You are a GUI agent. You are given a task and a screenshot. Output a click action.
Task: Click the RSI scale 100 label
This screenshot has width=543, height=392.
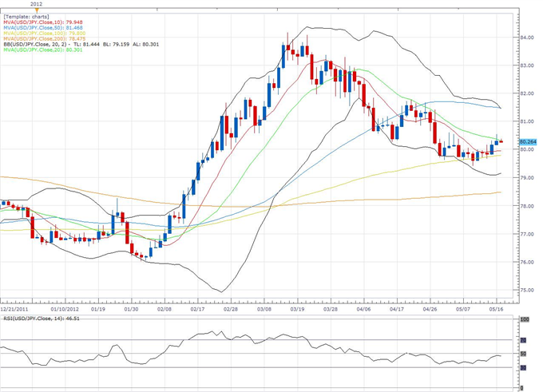click(525, 319)
